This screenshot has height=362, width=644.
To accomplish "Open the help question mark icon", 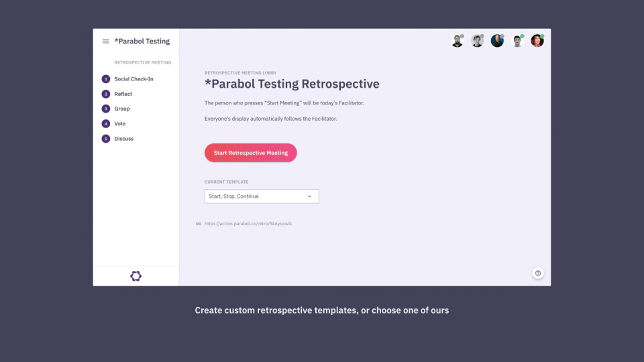I will 538,273.
